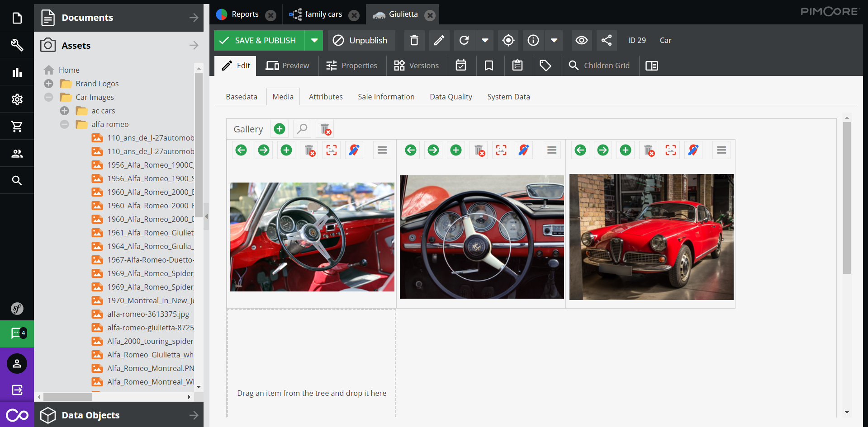The width and height of the screenshot is (868, 427).
Task: Add new item to Gallery
Action: point(280,129)
